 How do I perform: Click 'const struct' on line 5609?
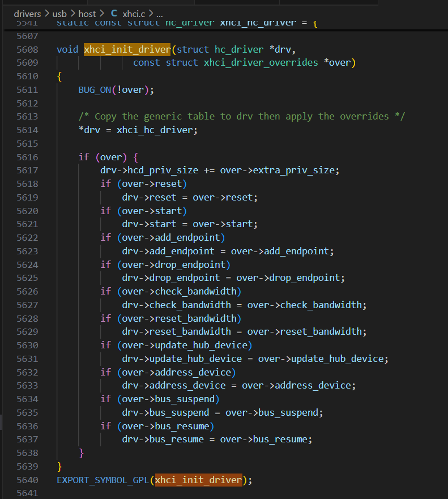point(165,63)
